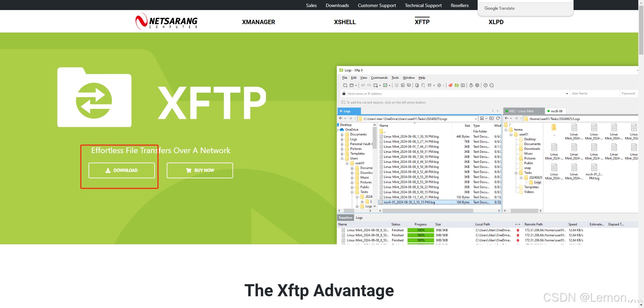Open the Tools menu in Xftp
Image resolution: width=644 pixels, height=308 pixels.
[x=395, y=78]
